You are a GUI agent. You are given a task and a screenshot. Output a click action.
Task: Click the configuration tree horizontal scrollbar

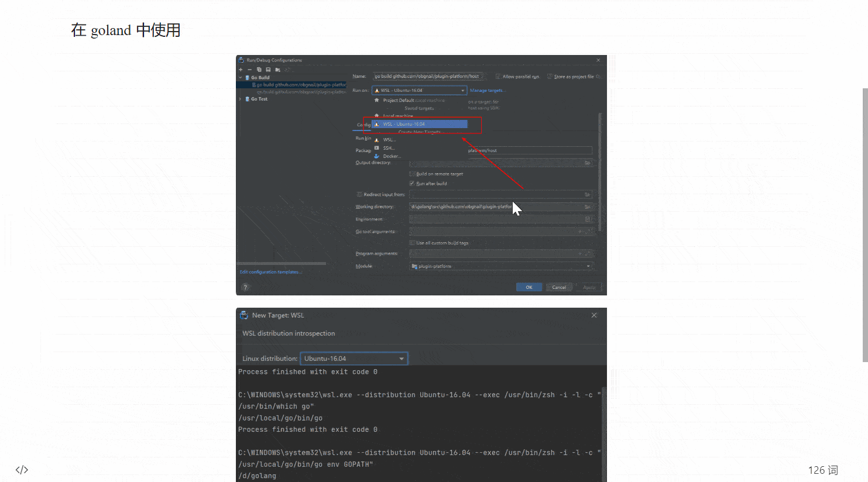[282, 263]
